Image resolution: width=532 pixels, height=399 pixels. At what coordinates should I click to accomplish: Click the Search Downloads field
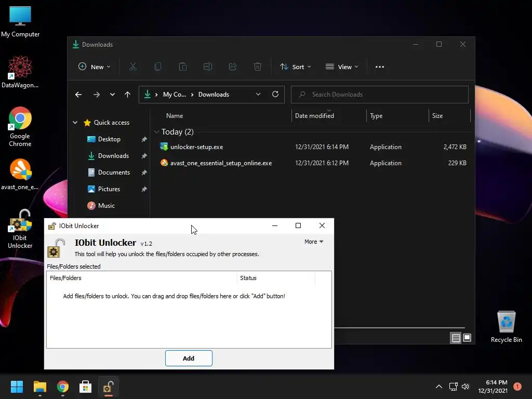click(x=380, y=95)
